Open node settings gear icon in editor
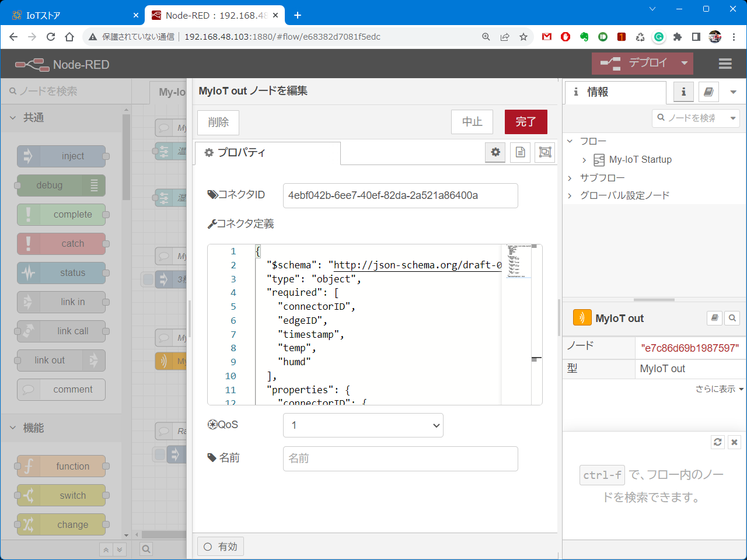This screenshot has height=560, width=747. 495,152
